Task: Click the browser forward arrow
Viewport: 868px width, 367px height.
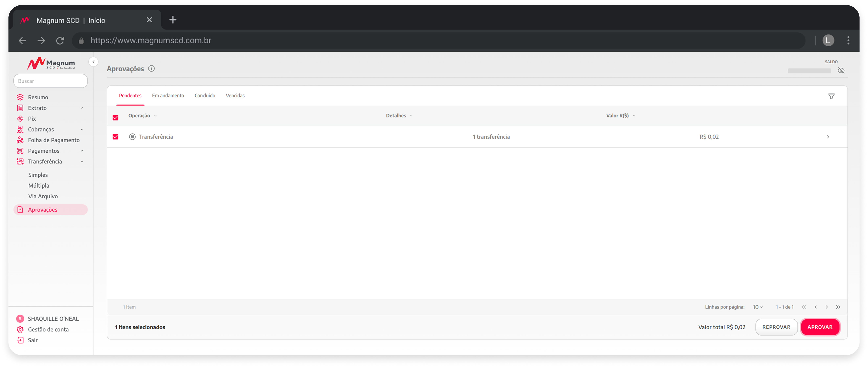Action: pos(41,41)
